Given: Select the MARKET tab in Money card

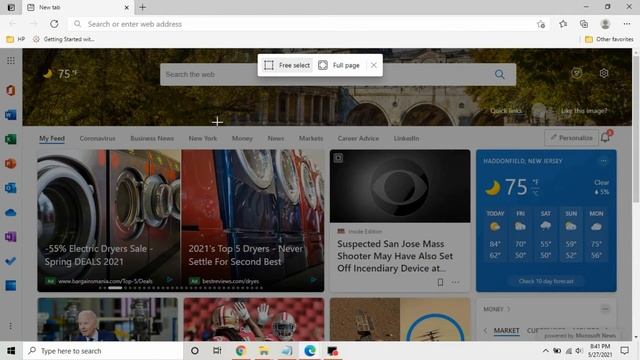Looking at the screenshot, I should [507, 331].
